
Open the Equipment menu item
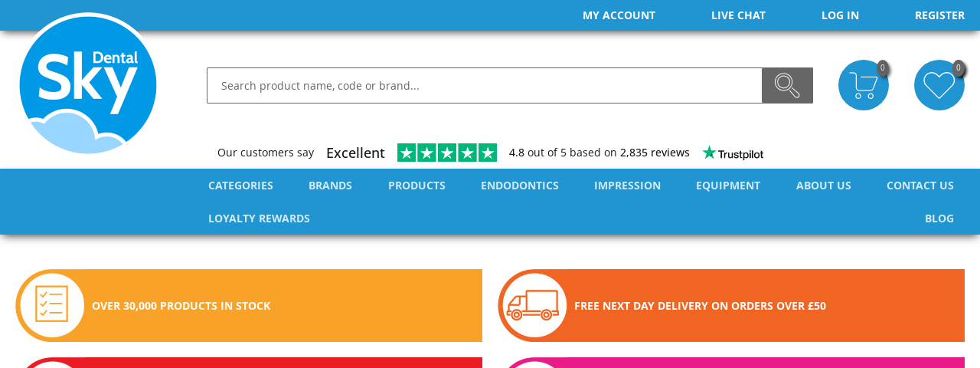pyautogui.click(x=728, y=186)
